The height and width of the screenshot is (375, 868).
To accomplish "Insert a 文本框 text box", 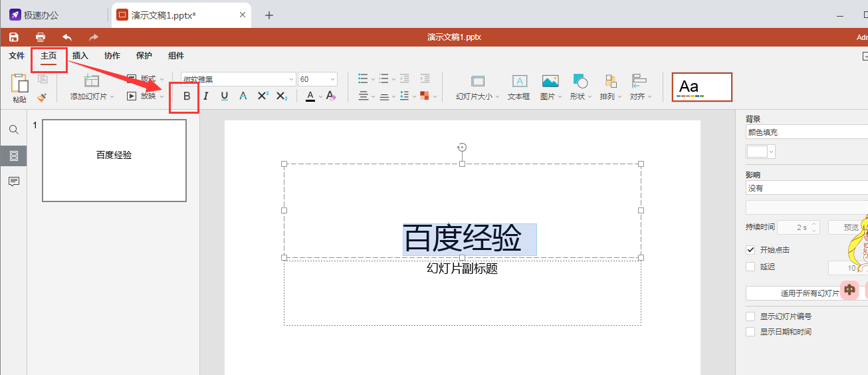I will [519, 87].
